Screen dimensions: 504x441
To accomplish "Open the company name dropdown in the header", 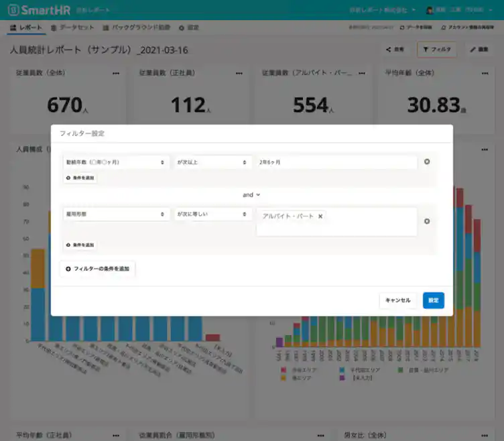I will pos(383,10).
